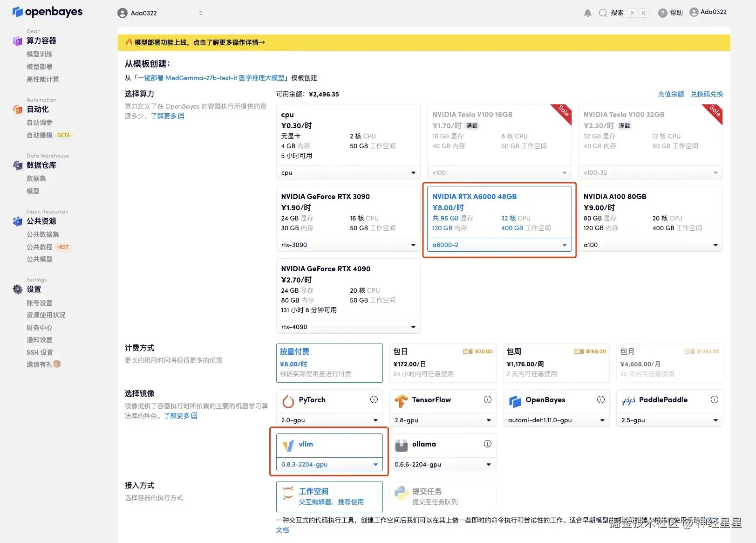Go to 模型训练 in the sidebar
The image size is (756, 543).
40,55
